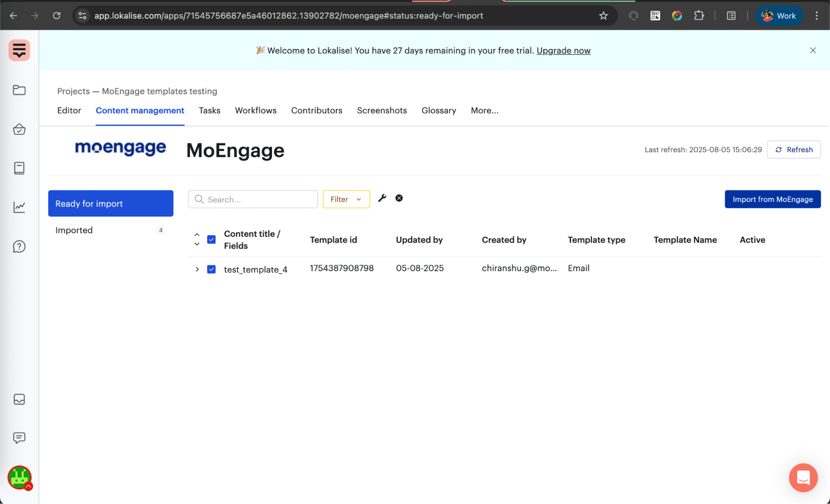Dismiss the free trial welcome banner
Screen dimensions: 830x504
pos(813,50)
